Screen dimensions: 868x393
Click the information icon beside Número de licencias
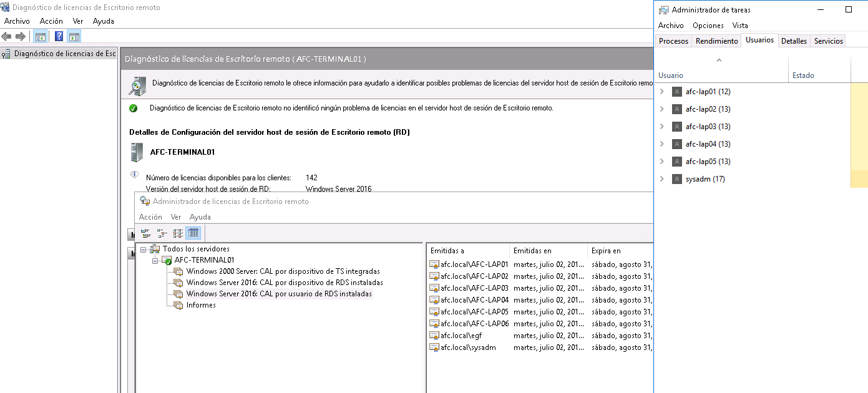coord(134,175)
